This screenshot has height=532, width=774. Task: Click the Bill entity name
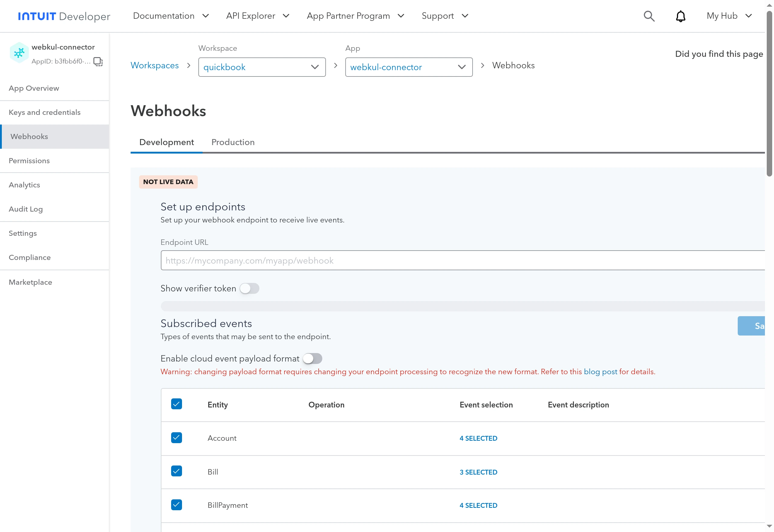(213, 472)
